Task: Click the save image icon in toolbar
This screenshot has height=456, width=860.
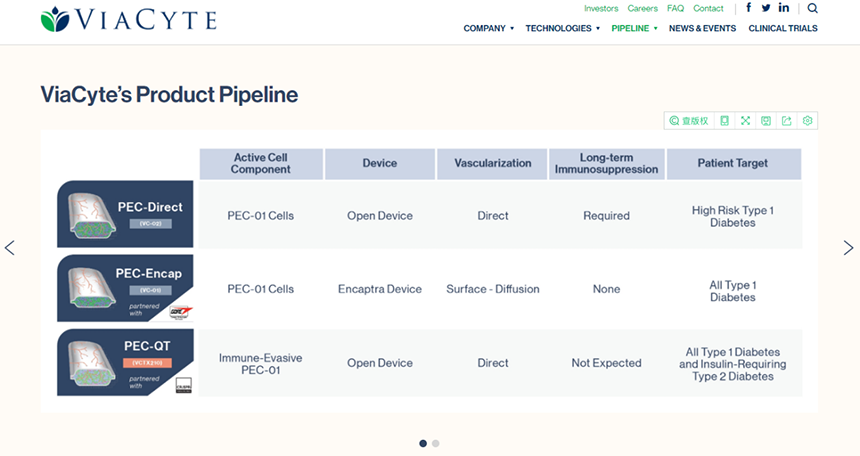Action: pos(766,121)
